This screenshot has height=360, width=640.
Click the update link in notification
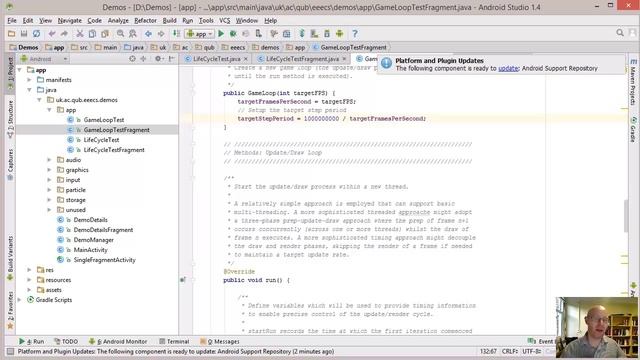[508, 69]
